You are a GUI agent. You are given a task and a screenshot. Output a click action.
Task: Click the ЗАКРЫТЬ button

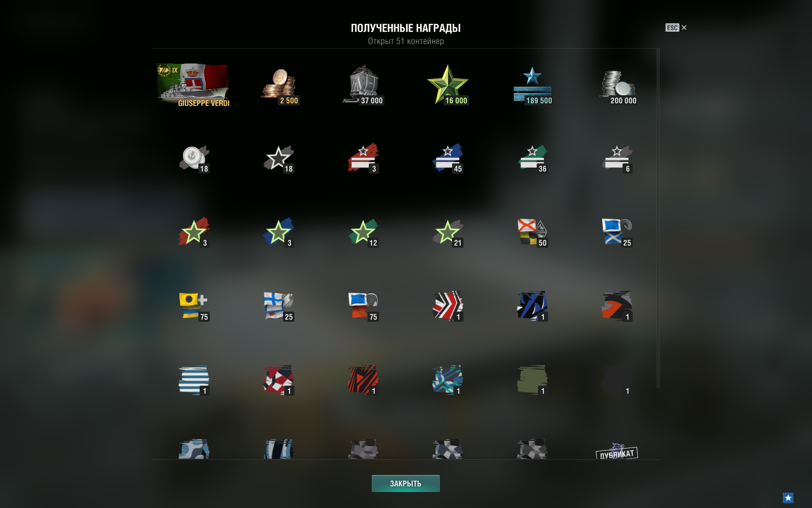pos(406,483)
